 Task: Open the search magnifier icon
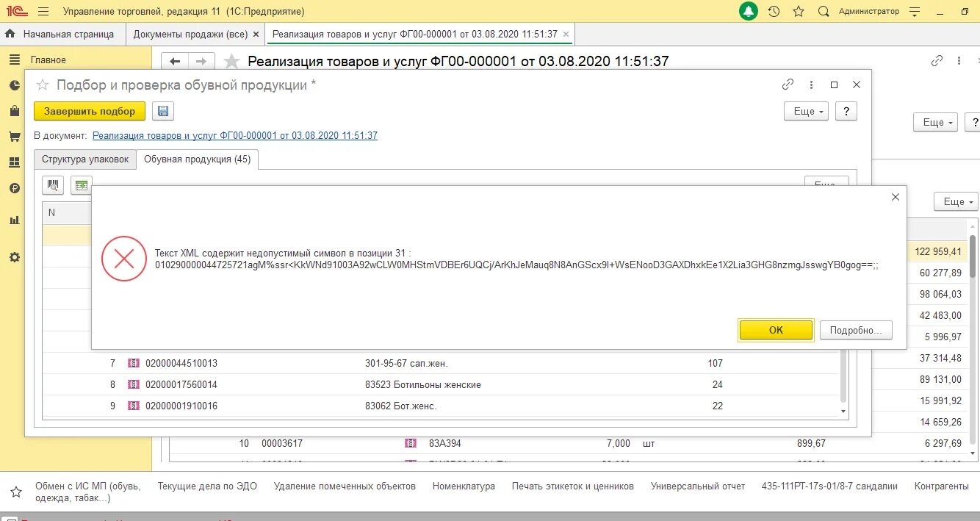[824, 12]
